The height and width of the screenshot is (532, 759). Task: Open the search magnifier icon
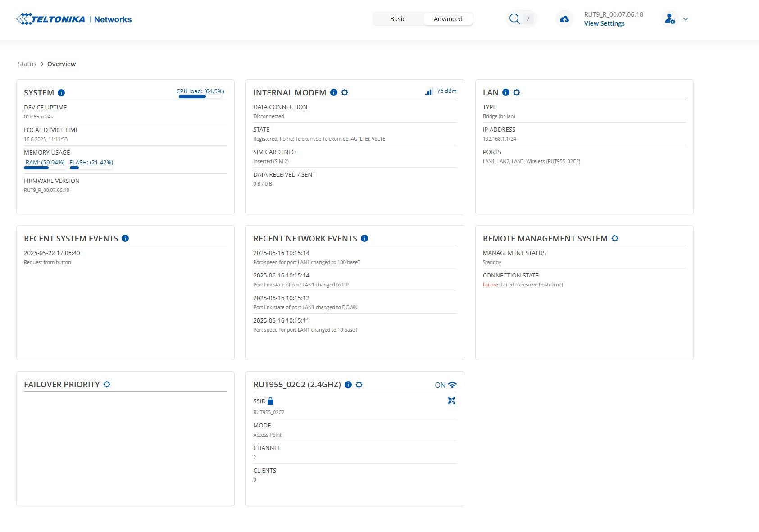[x=514, y=19]
